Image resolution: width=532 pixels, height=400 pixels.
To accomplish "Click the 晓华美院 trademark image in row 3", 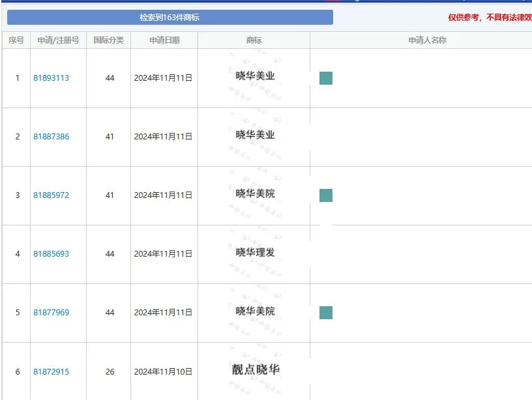I will coord(255,193).
